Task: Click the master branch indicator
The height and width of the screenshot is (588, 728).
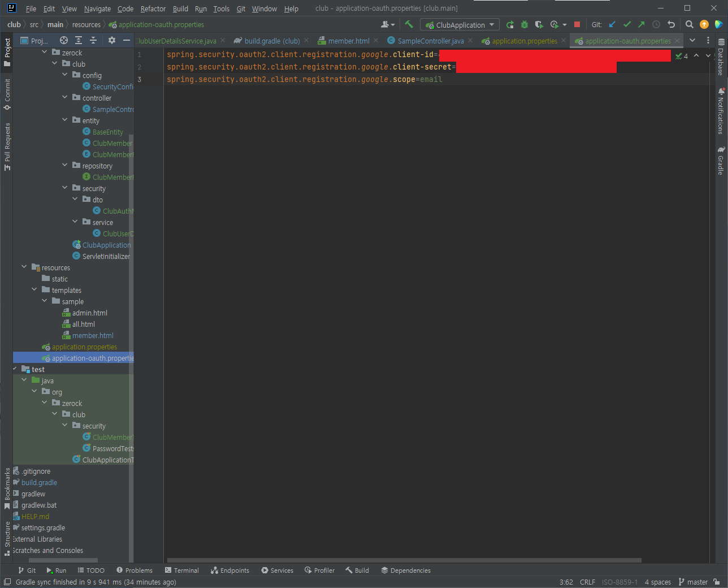Action: (693, 582)
